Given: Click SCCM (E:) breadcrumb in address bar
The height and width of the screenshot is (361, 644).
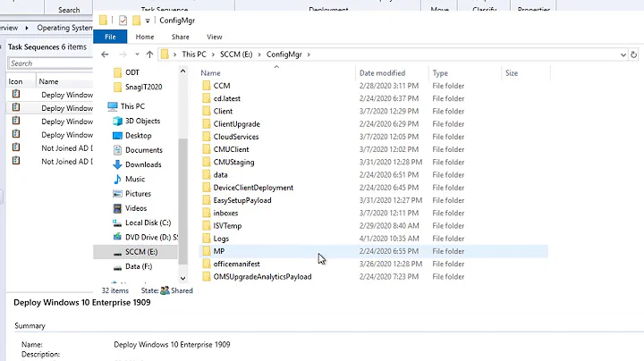Looking at the screenshot, I should (x=236, y=55).
